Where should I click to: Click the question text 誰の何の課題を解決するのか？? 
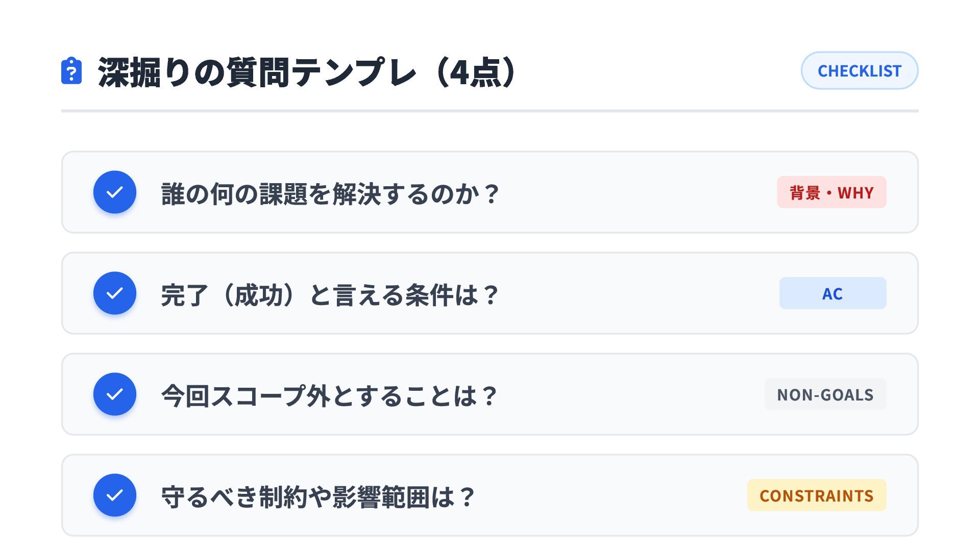(x=330, y=194)
